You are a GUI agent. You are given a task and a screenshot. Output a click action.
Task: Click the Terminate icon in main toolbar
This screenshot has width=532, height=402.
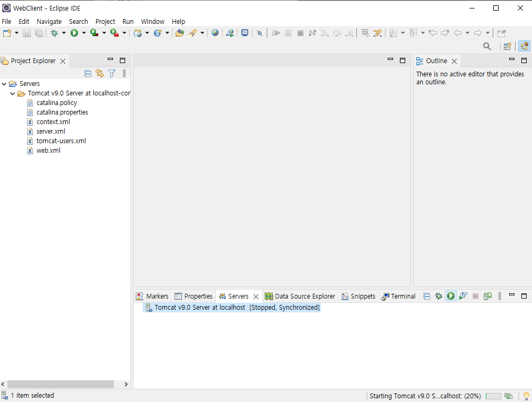tap(300, 33)
